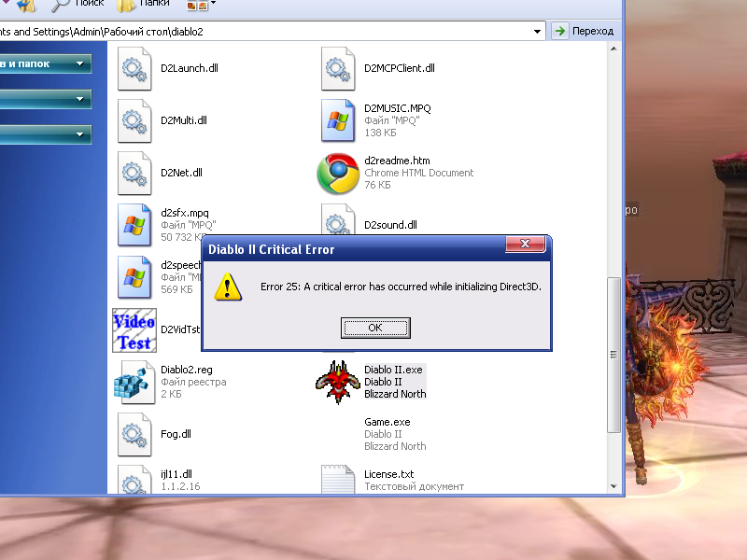Click the warning icon in error dialog
747x560 pixels.
pos(228,287)
